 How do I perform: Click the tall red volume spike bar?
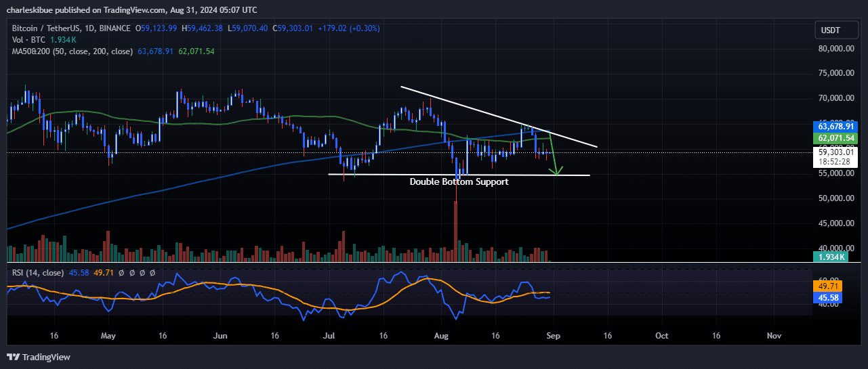tap(455, 230)
